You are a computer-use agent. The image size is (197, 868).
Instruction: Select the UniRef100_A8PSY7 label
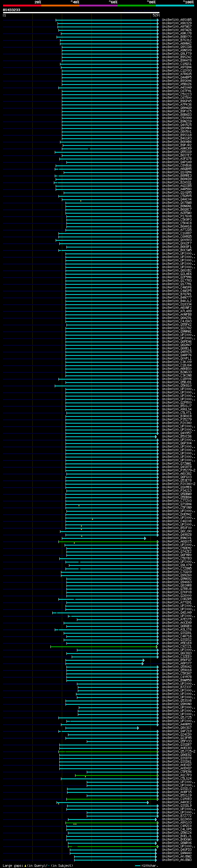[176, 664]
